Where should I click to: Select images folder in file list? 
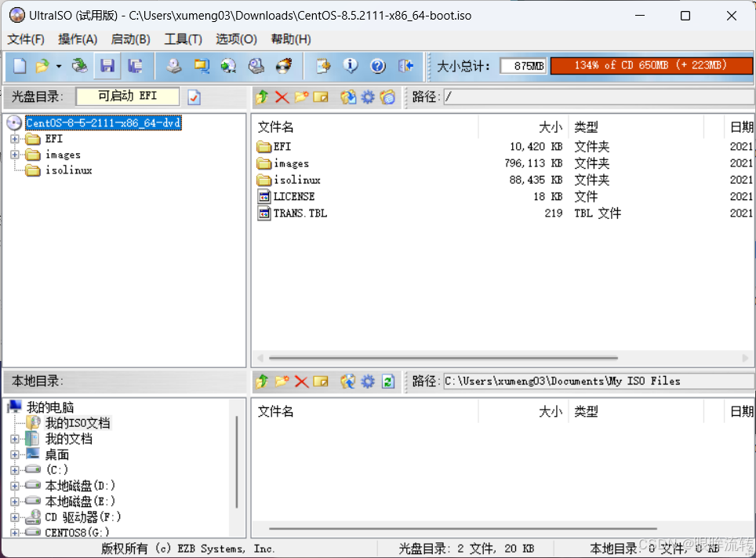291,164
